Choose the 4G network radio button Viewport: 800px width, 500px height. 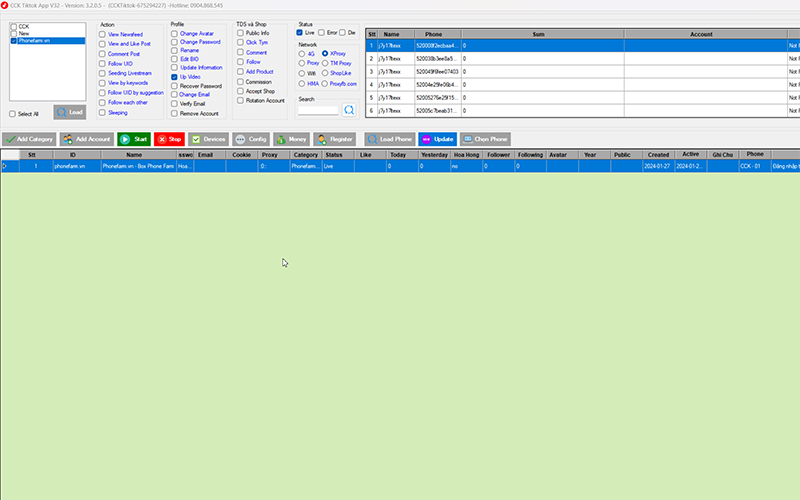coord(303,53)
